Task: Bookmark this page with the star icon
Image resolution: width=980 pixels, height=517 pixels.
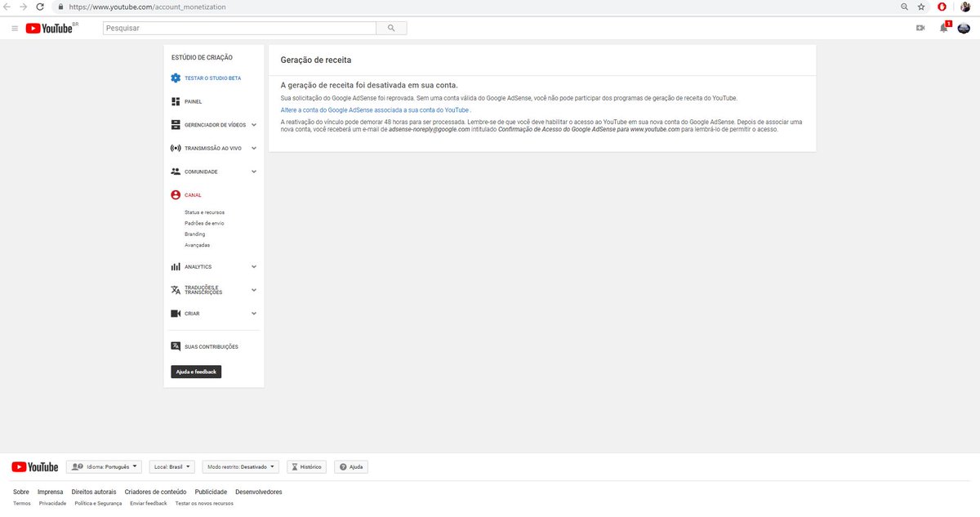Action: click(x=921, y=7)
